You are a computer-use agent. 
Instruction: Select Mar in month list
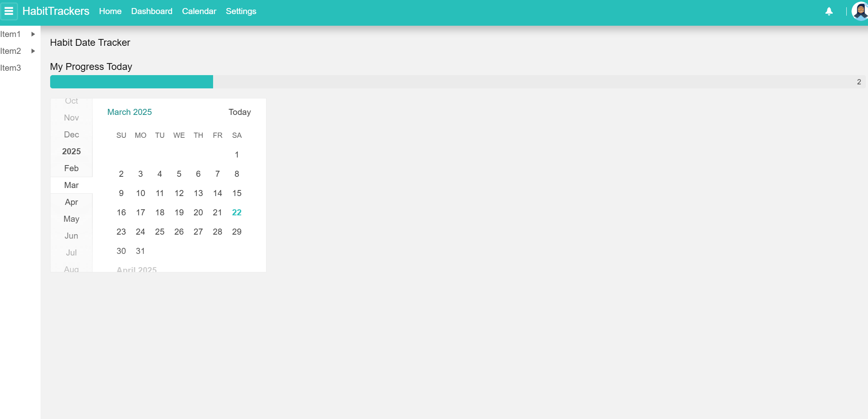pyautogui.click(x=71, y=185)
